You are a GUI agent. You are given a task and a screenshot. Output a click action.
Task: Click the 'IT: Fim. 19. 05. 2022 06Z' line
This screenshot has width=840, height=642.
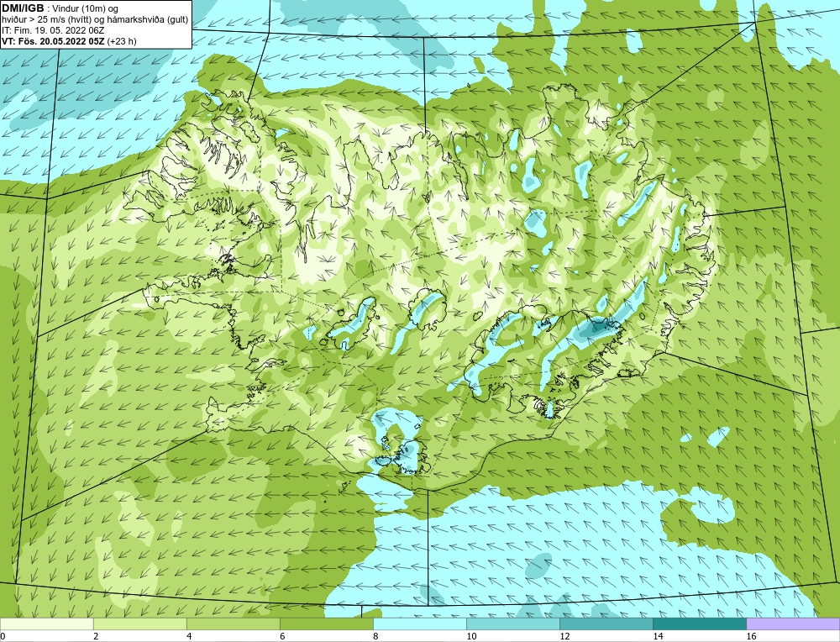pos(54,30)
